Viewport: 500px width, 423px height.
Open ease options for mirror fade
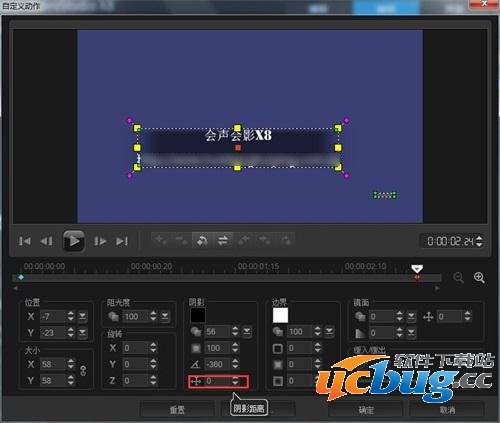click(x=411, y=332)
